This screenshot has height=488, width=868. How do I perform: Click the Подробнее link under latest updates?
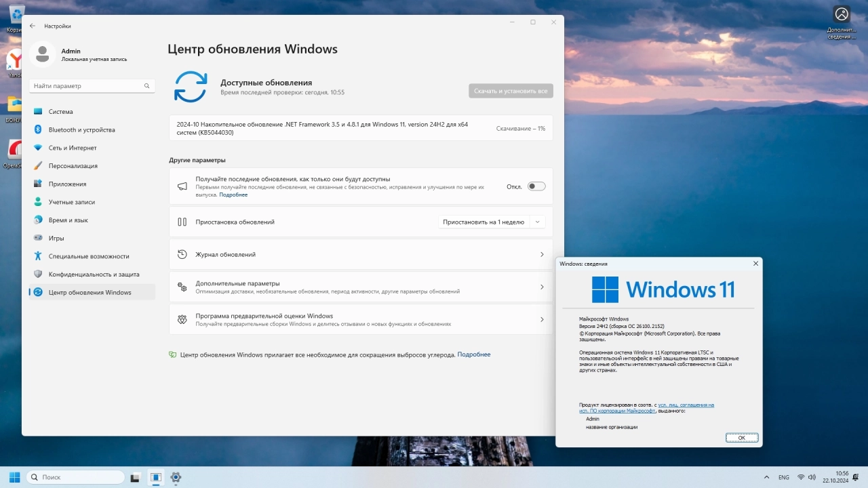click(233, 195)
